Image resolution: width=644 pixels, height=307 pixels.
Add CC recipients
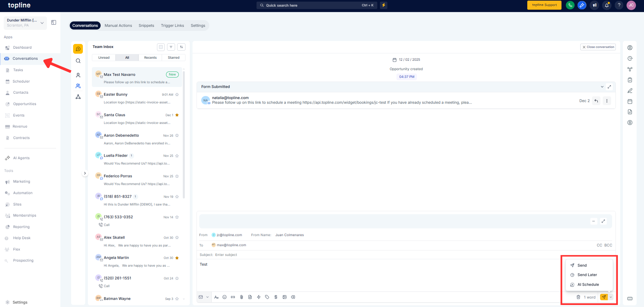coord(599,245)
